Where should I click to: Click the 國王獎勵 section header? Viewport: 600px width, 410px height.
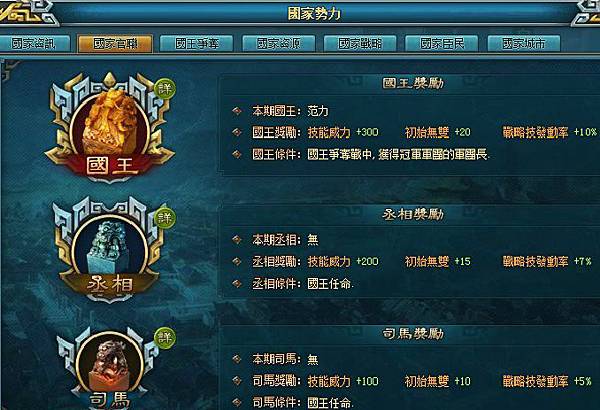[x=413, y=83]
